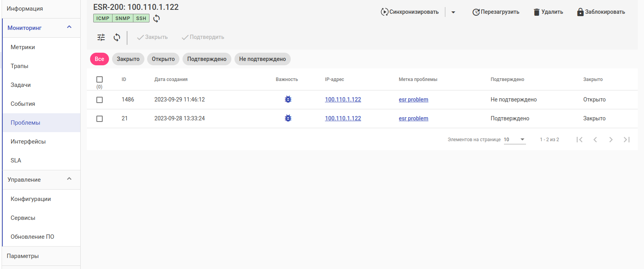Reboot the device via Перезагрузить
644x269 pixels.
[496, 12]
